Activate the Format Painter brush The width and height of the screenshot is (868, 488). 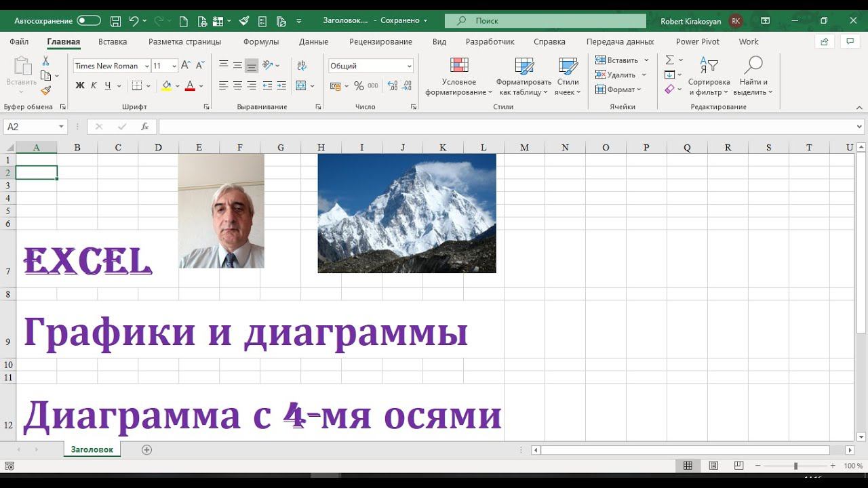click(46, 90)
